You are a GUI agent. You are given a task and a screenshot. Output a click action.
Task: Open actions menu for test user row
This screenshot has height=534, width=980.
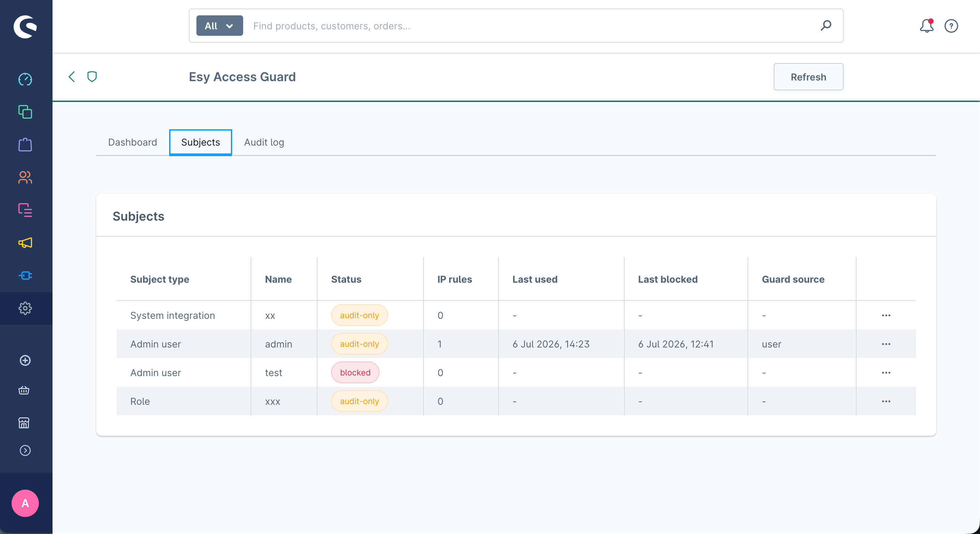pyautogui.click(x=886, y=373)
